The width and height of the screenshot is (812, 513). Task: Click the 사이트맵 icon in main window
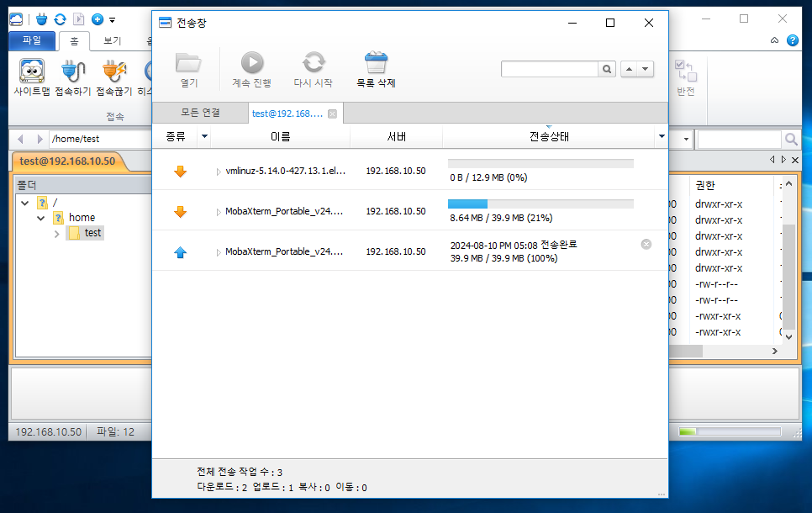point(32,71)
